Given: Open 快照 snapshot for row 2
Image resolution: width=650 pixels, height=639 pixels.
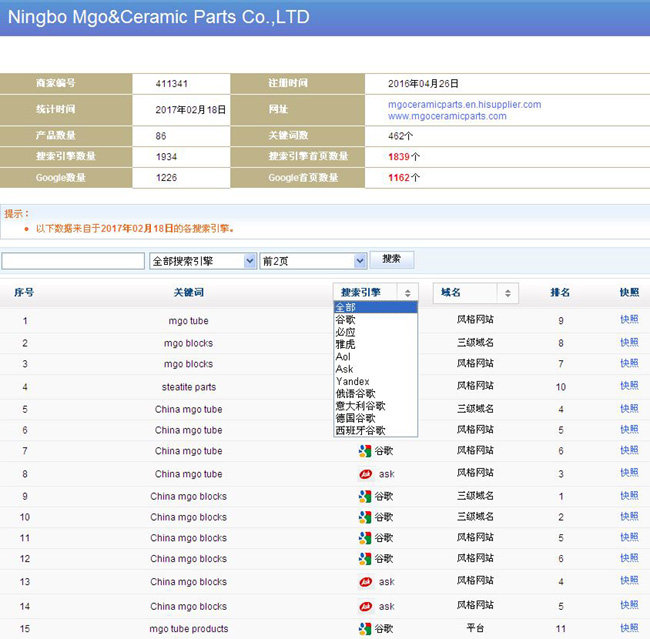Looking at the screenshot, I should pyautogui.click(x=629, y=342).
